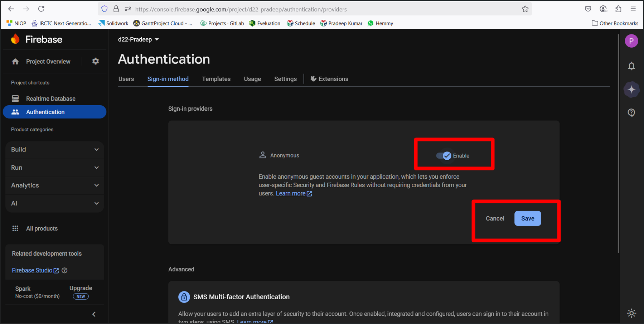Switch to the Users tab
This screenshot has width=644, height=324.
coord(126,79)
